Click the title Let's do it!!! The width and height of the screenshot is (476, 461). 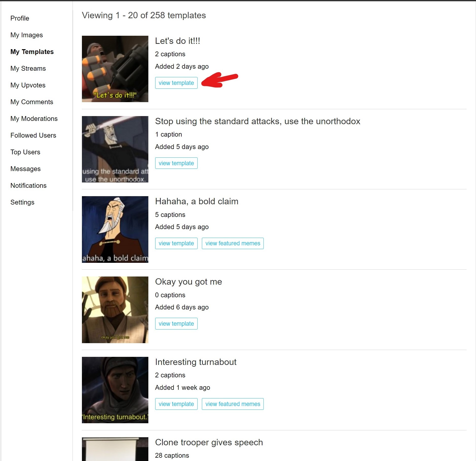tap(178, 41)
